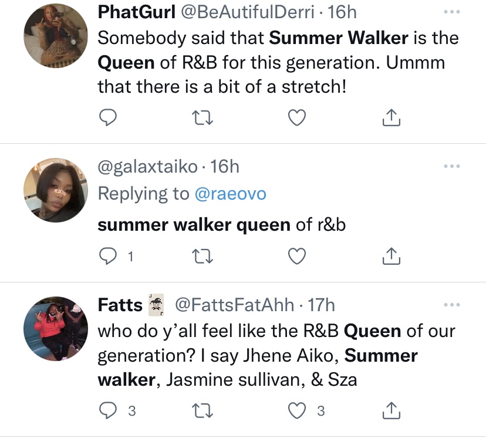Viewport: 486px width, 448px height.
Task: Like @galaxtaiko's tweet
Action: [x=297, y=256]
